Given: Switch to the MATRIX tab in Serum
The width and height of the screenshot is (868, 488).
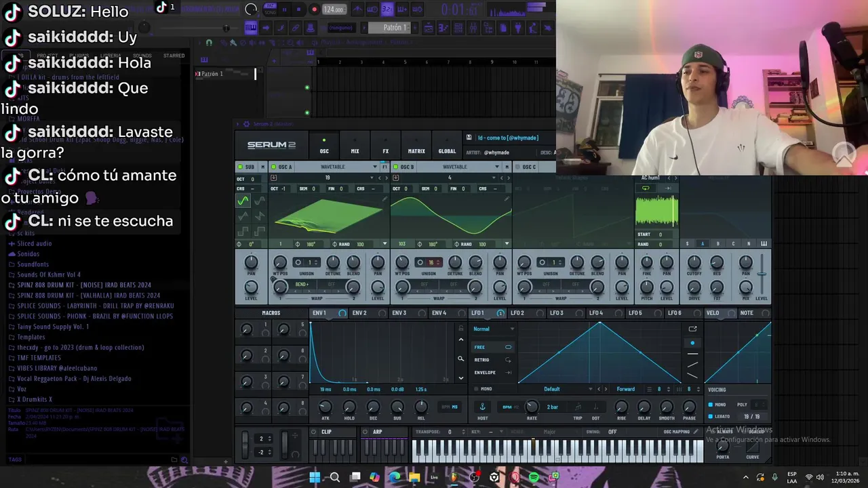Looking at the screenshot, I should pyautogui.click(x=416, y=146).
